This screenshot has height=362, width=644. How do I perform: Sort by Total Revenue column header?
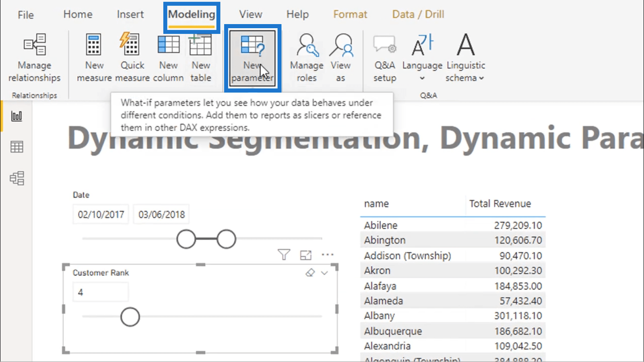click(500, 204)
